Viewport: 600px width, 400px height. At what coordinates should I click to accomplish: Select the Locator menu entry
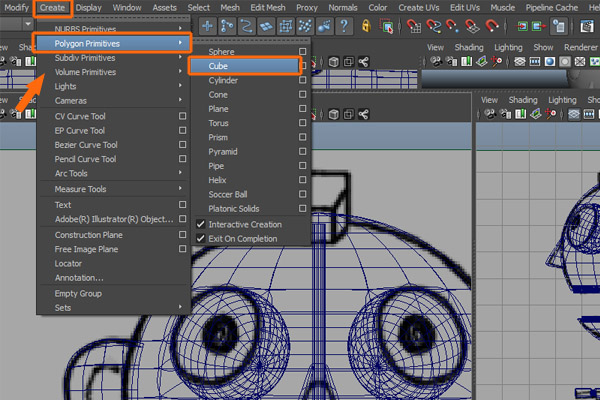tap(70, 263)
